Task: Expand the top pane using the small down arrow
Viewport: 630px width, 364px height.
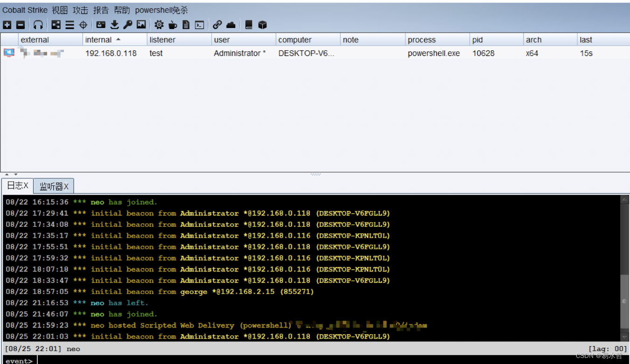Action: coord(15,175)
